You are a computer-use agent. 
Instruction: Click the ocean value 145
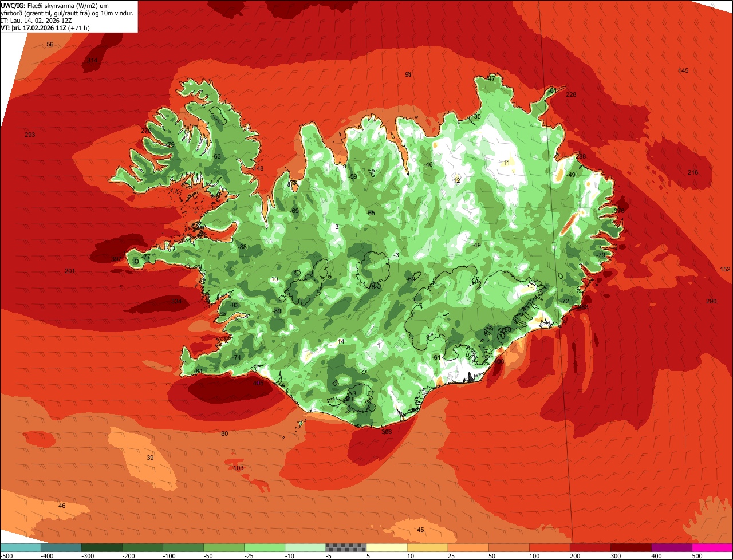pyautogui.click(x=683, y=70)
